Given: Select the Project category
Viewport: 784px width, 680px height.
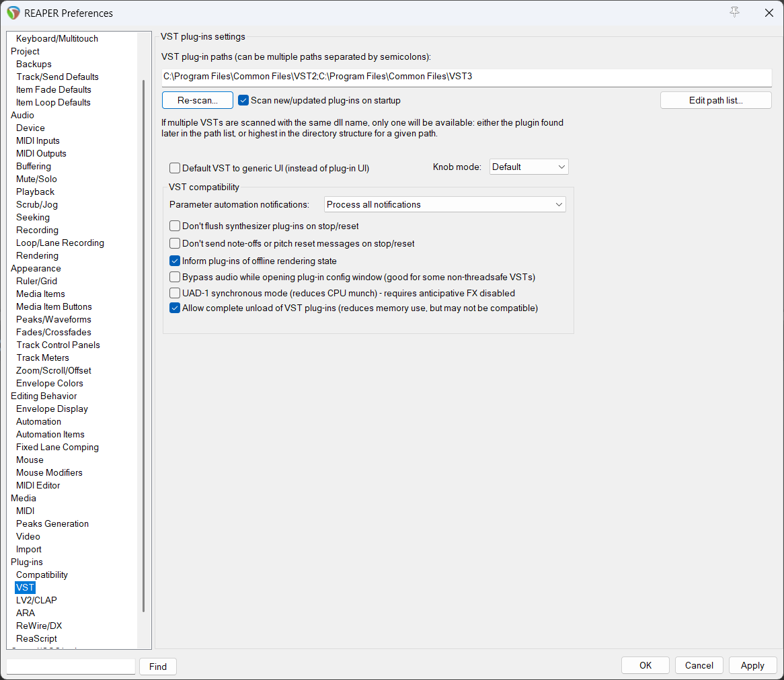Looking at the screenshot, I should [x=25, y=51].
